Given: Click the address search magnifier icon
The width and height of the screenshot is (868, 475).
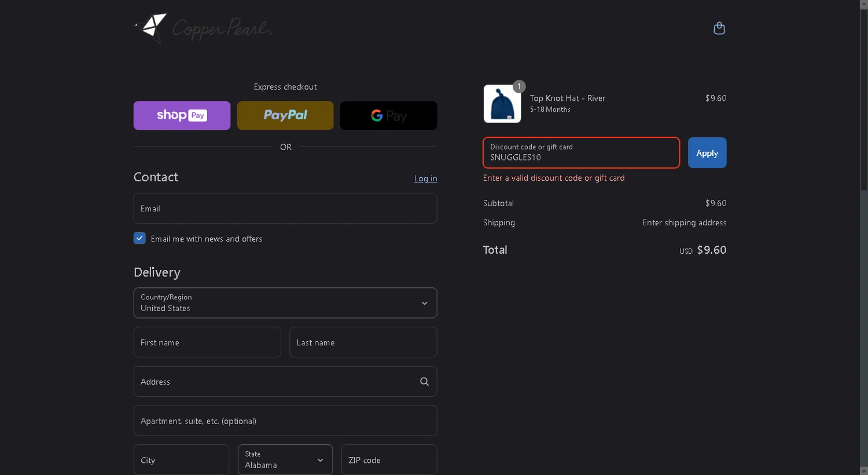Looking at the screenshot, I should click(x=424, y=382).
